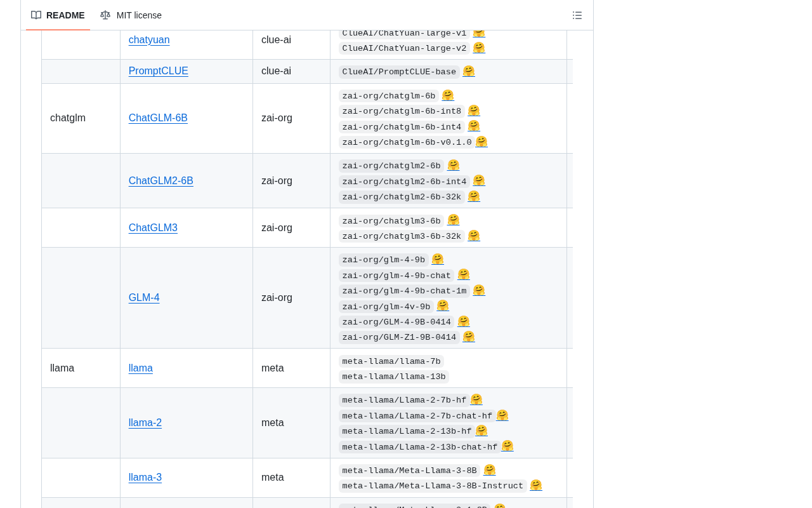Click Hugging Face icon beside ClueAI/ChatYuan-large-v2

tap(479, 48)
